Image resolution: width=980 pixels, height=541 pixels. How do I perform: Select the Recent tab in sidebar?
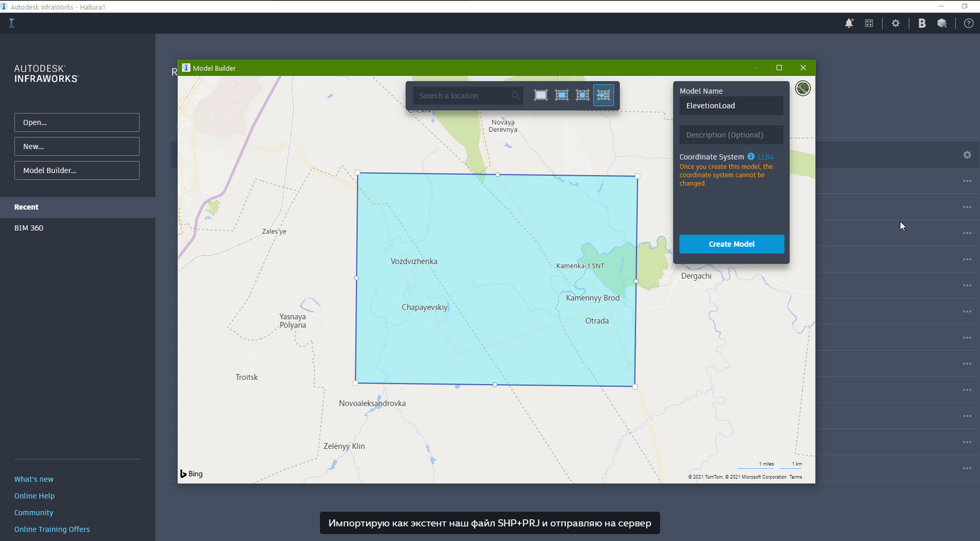(26, 207)
